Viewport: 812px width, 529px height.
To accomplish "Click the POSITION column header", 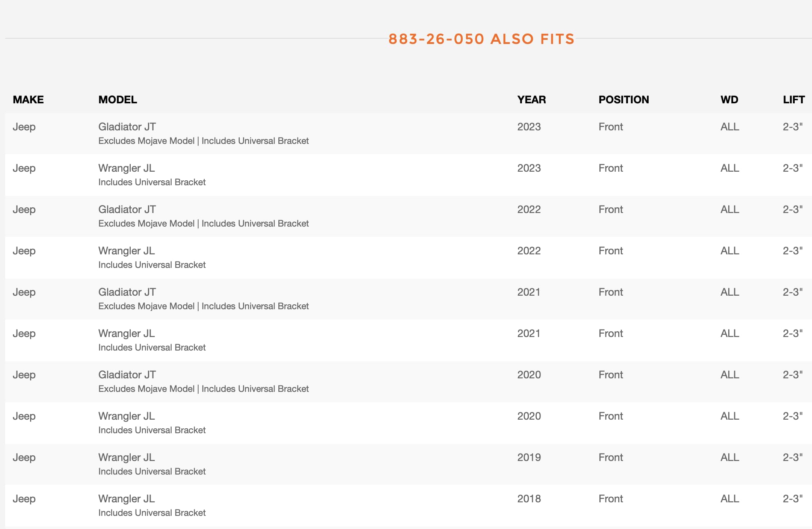I will point(623,100).
